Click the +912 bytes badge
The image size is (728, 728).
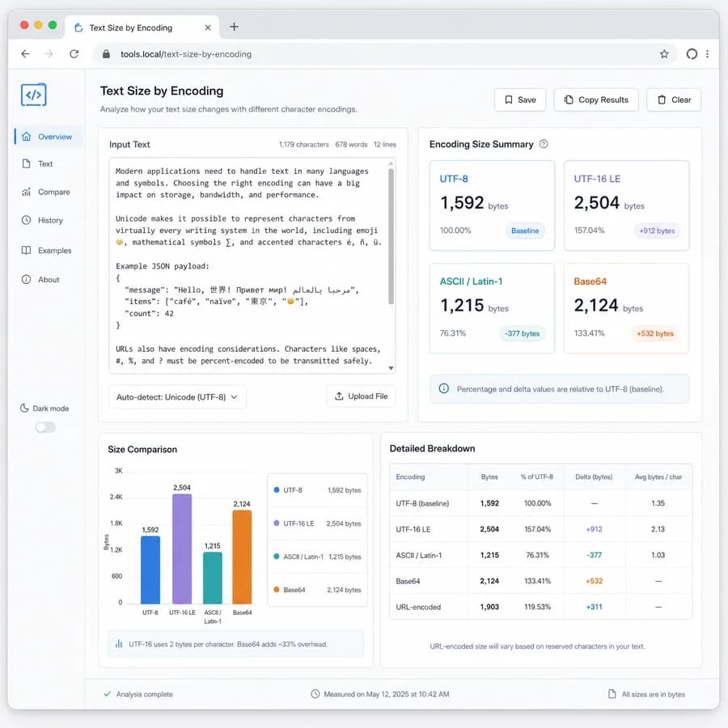[x=657, y=231]
